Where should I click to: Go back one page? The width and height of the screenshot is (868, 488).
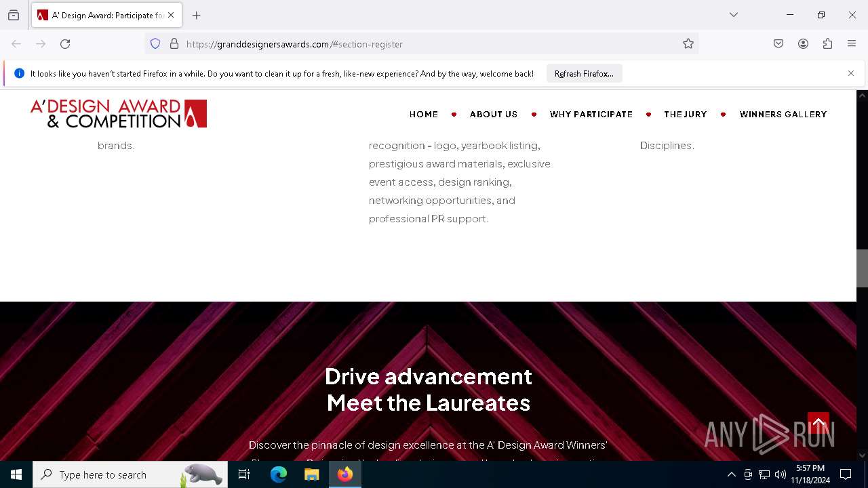(x=16, y=44)
